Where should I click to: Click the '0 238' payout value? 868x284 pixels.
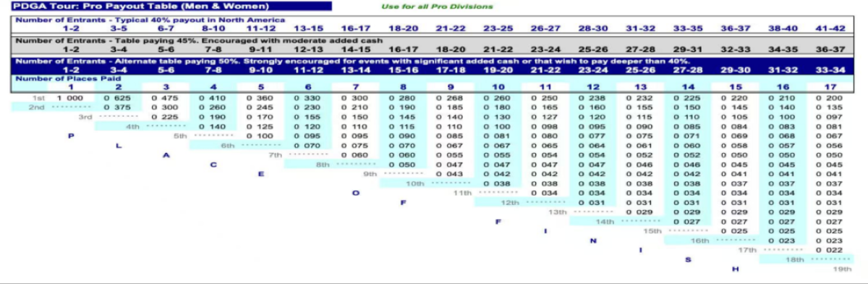592,97
